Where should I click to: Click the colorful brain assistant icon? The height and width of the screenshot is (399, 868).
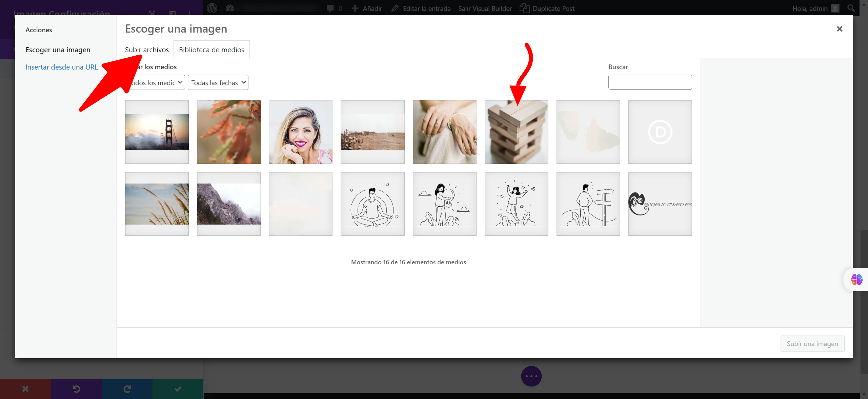click(856, 280)
